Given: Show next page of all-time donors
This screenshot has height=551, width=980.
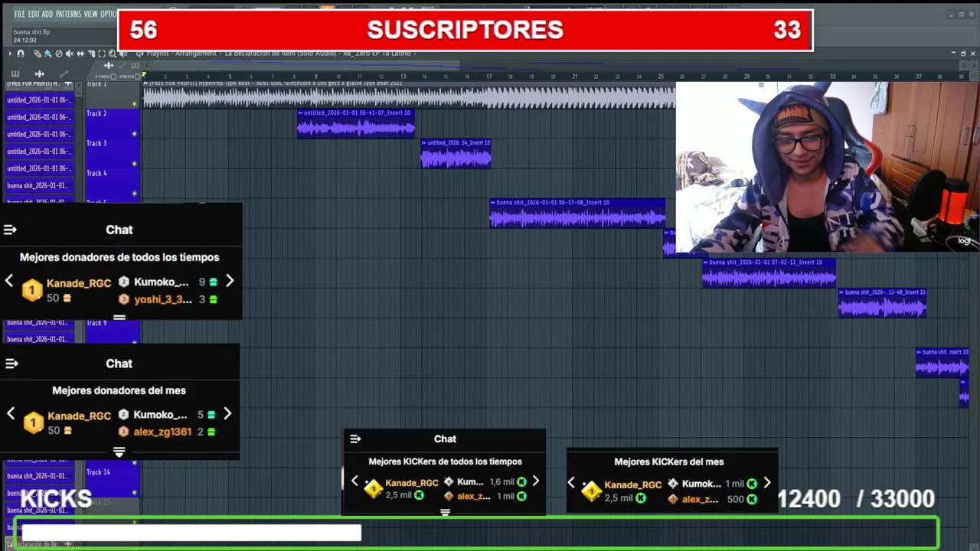Looking at the screenshot, I should click(230, 281).
